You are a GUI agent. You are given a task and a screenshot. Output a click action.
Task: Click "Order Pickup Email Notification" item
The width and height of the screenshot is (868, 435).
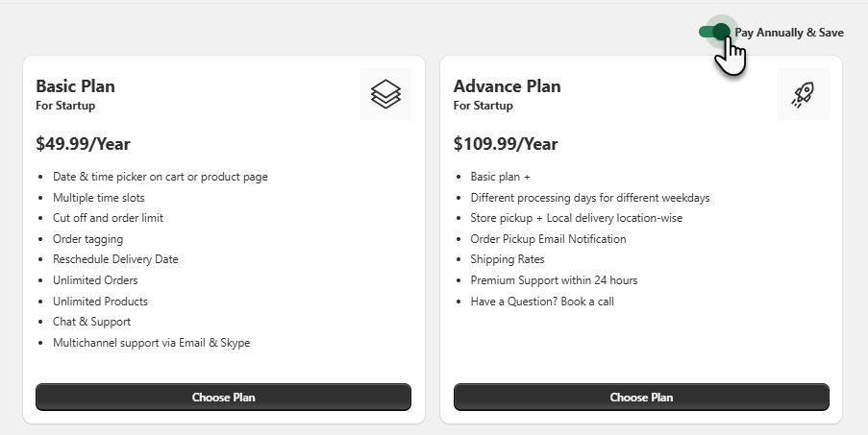(x=548, y=239)
